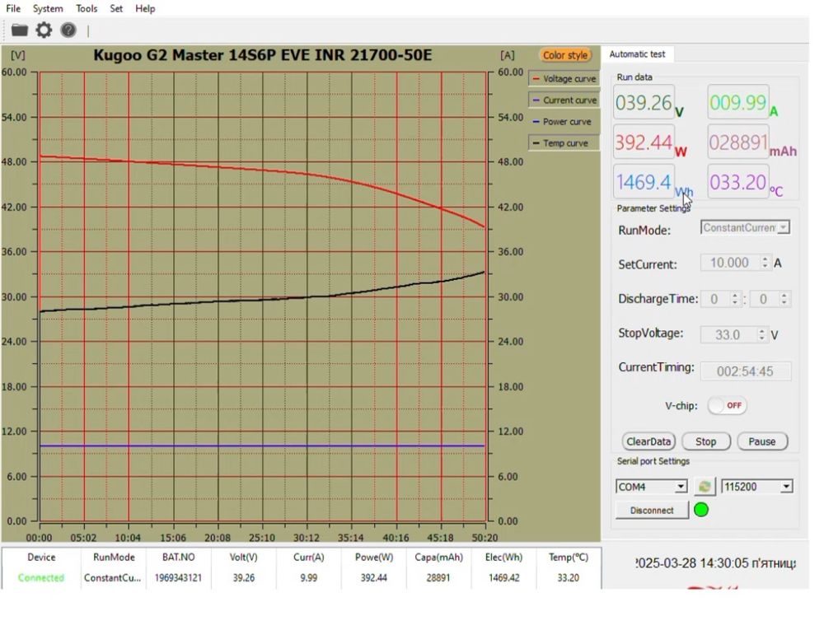Click the voltage readout 039.26
The height and width of the screenshot is (644, 824).
[x=644, y=102]
